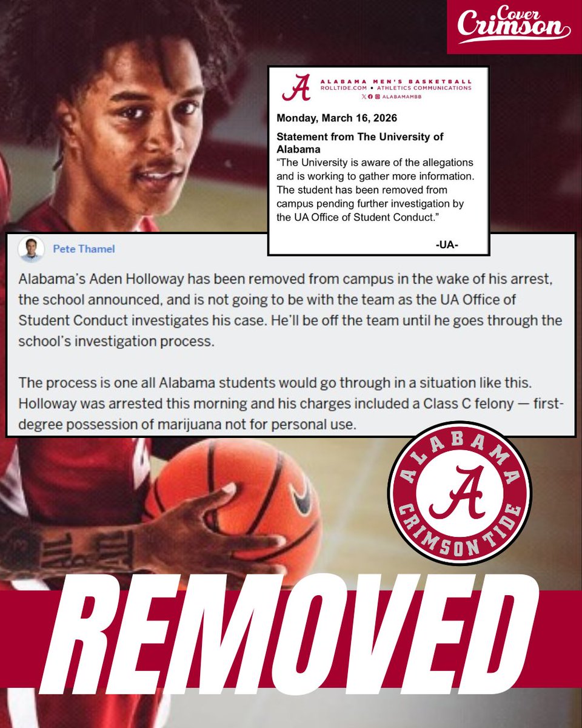The height and width of the screenshot is (728, 582).
Task: Click the ALABAMAMBB social handle
Action: pyautogui.click(x=402, y=96)
